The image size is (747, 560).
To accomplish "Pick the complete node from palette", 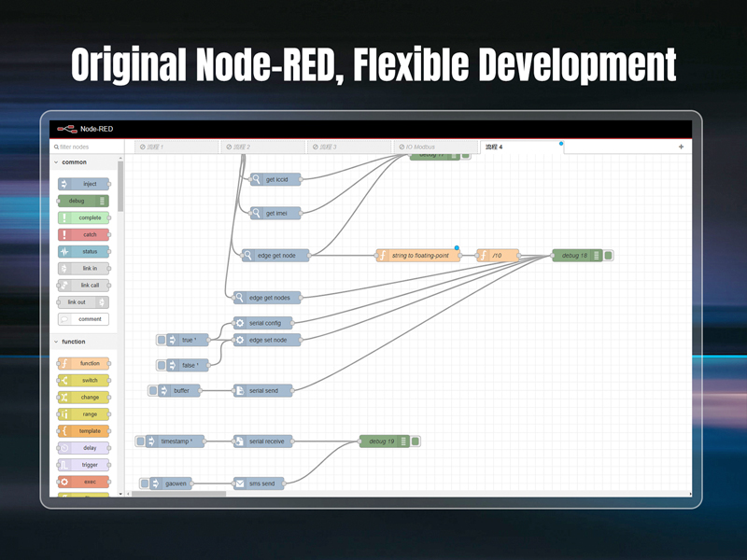I will pyautogui.click(x=84, y=217).
